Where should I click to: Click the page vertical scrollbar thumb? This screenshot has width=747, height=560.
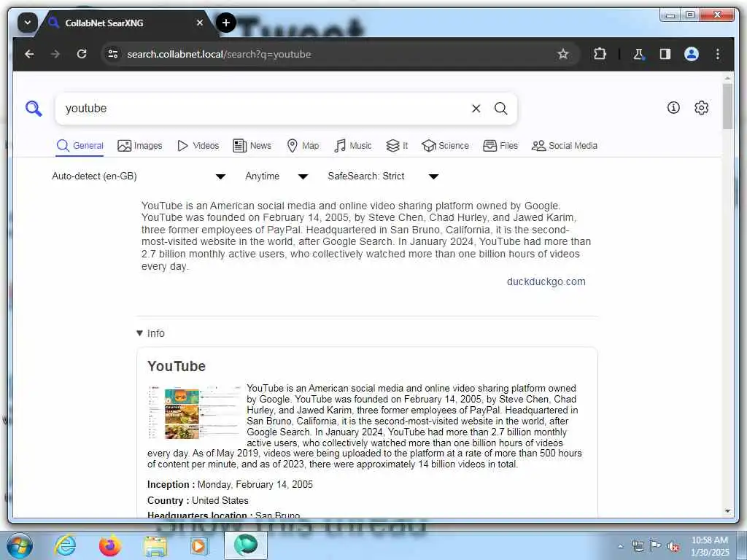[x=727, y=106]
